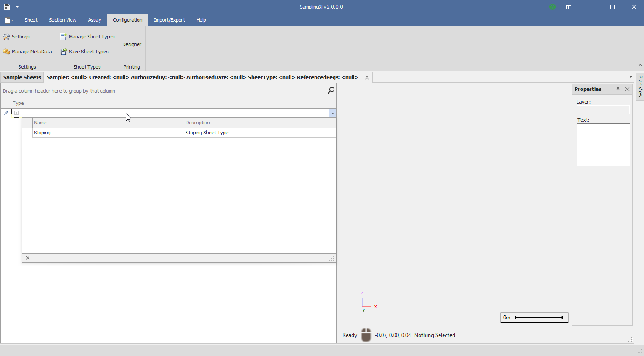The width and height of the screenshot is (644, 356).
Task: Open the document tab list dropdown
Action: click(x=631, y=77)
